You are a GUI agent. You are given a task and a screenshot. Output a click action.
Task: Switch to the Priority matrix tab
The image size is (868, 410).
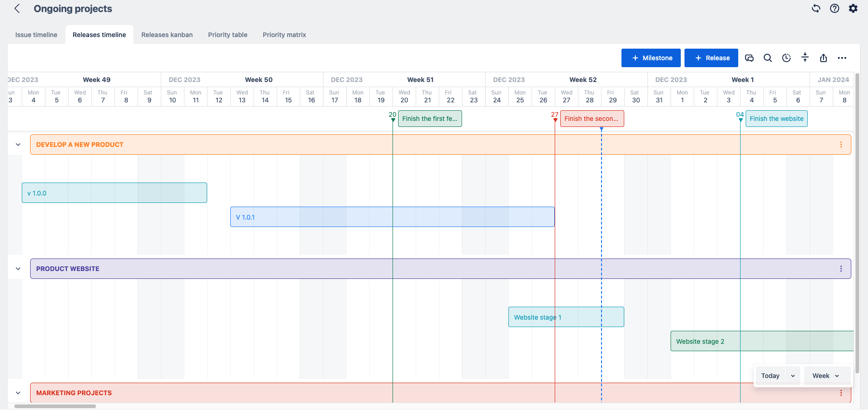coord(284,35)
